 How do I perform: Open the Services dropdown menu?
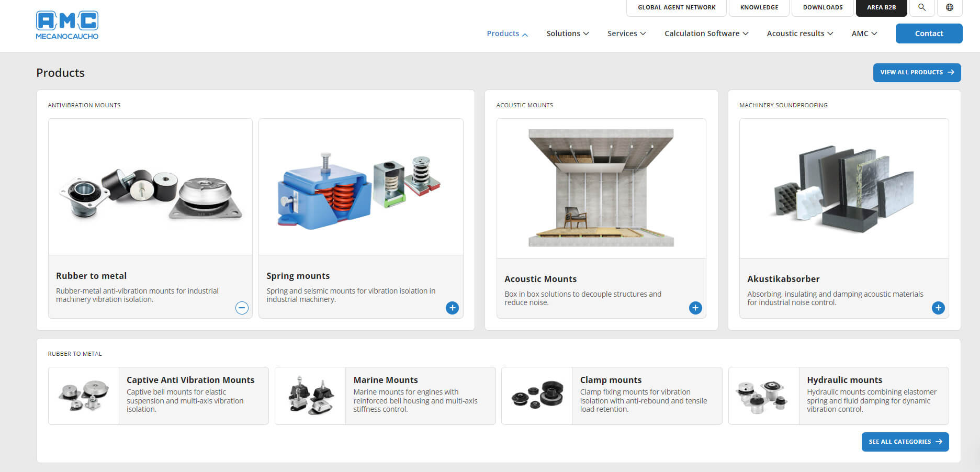coord(627,33)
